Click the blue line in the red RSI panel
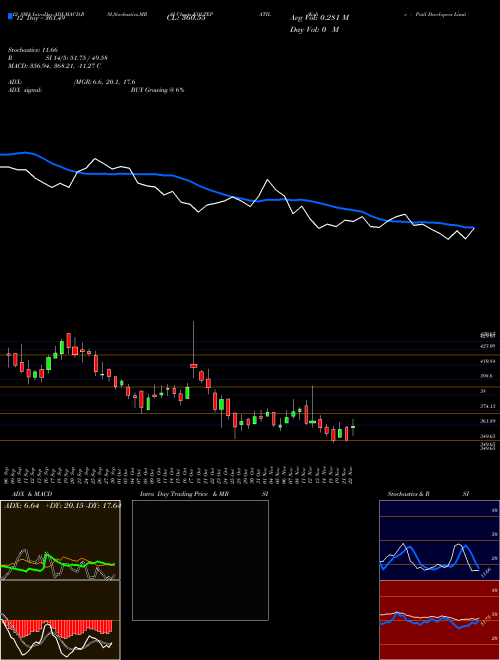The image size is (500, 660). 429,621
